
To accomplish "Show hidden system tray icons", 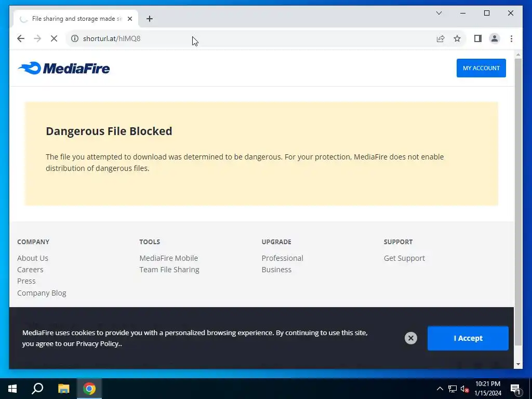I will click(x=440, y=389).
